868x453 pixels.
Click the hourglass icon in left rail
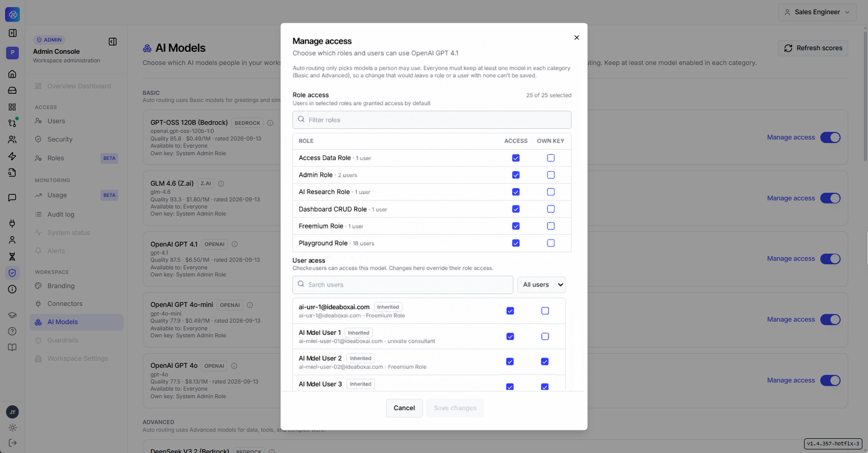click(12, 257)
